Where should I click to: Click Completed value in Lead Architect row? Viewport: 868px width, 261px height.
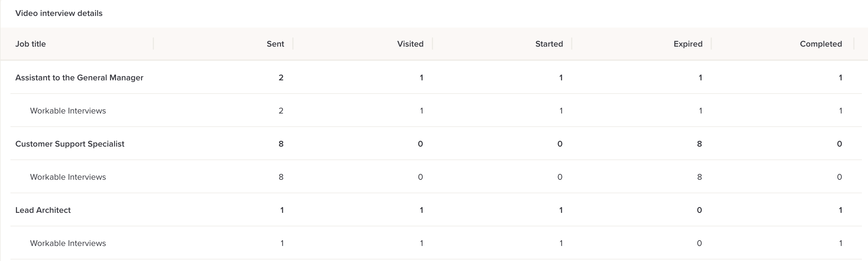pyautogui.click(x=840, y=210)
